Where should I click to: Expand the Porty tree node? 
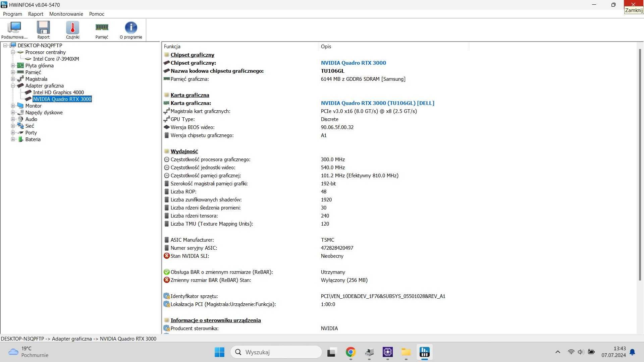(x=13, y=132)
